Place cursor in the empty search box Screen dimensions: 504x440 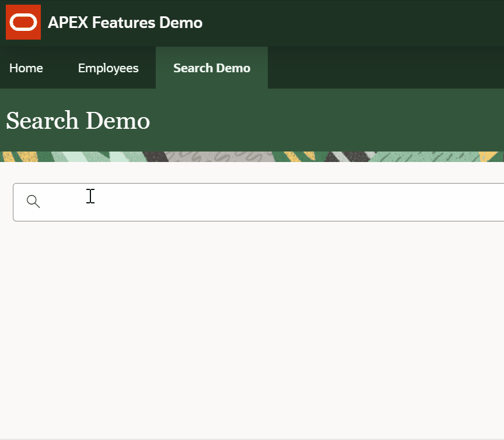pyautogui.click(x=175, y=202)
